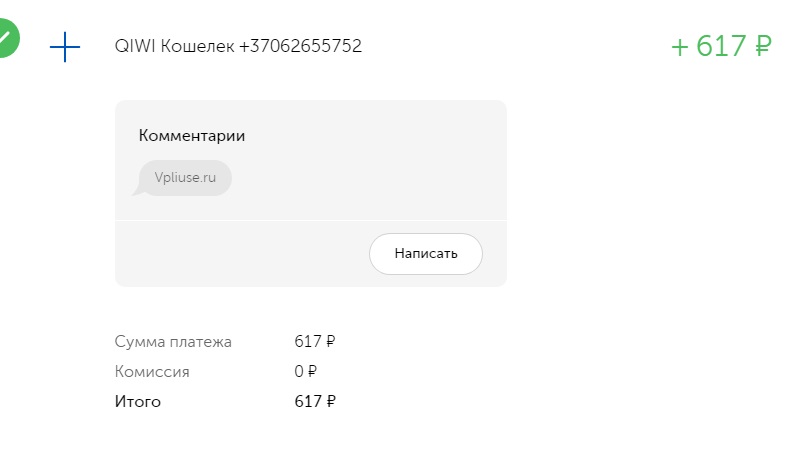Open the QIWI Кошелек +37062655752 title

(238, 46)
